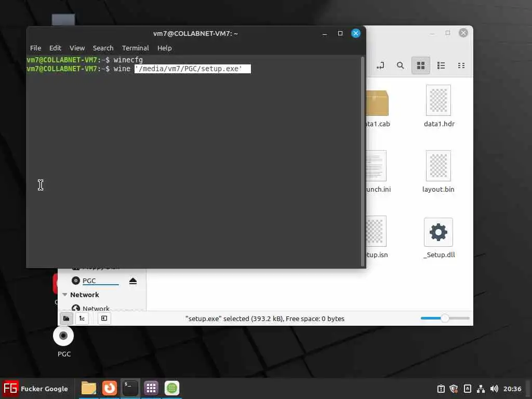
Task: Open the volume control tray icon
Action: pyautogui.click(x=494, y=389)
